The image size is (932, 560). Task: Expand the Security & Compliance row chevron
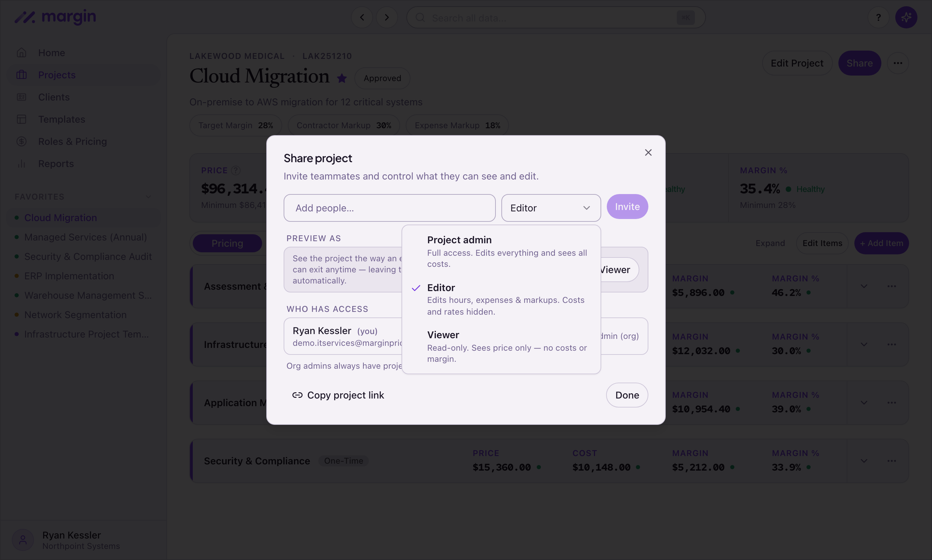pyautogui.click(x=864, y=461)
